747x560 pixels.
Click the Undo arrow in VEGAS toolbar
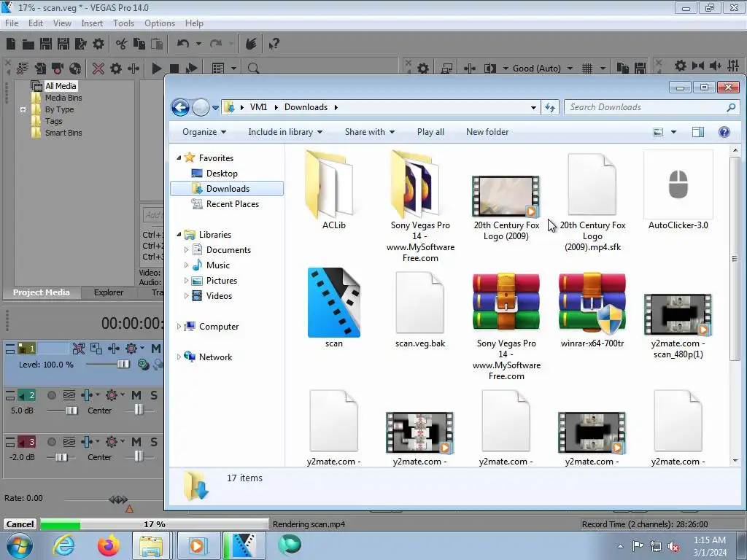183,44
